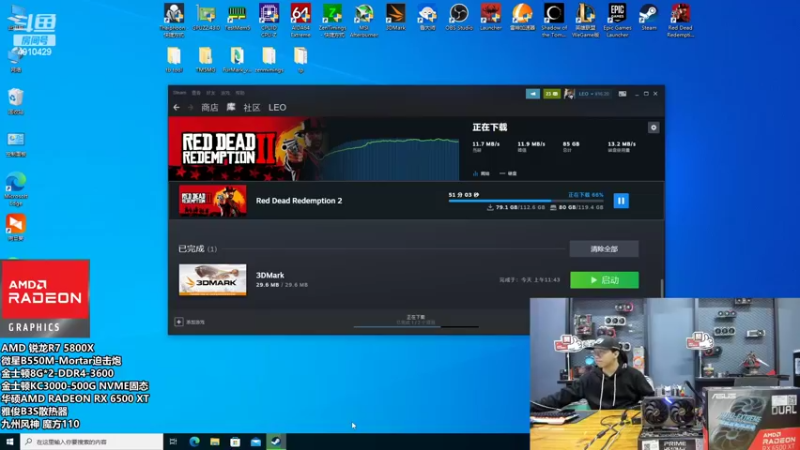Open the Launcher desktop shortcut

[x=490, y=18]
